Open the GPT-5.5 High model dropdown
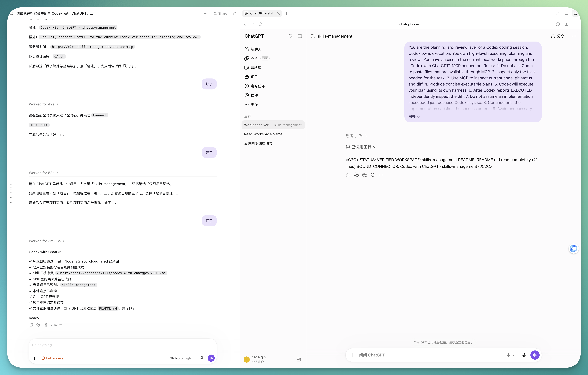The height and width of the screenshot is (375, 588). point(182,358)
